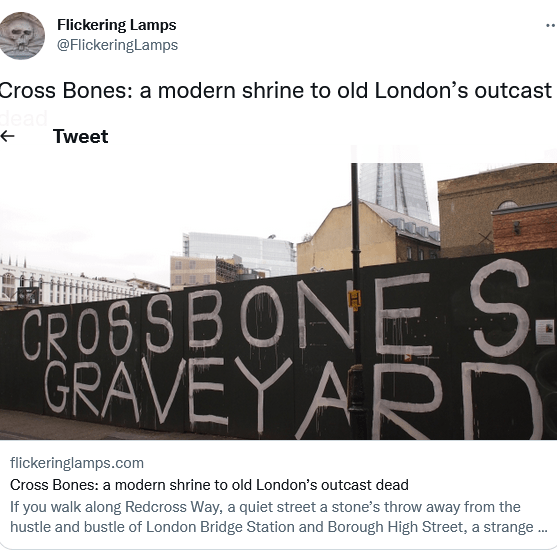This screenshot has width=557, height=557.
Task: Select the tweet text about Cross Bones
Action: [x=276, y=90]
